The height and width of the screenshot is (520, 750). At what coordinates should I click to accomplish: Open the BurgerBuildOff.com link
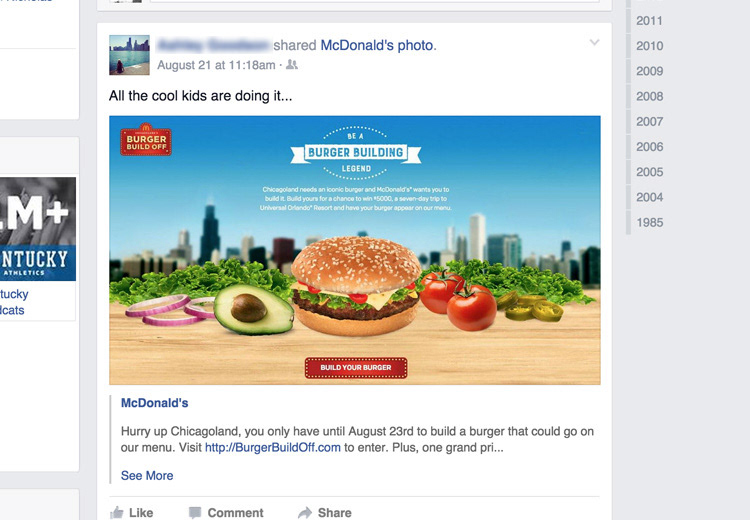pos(273,448)
